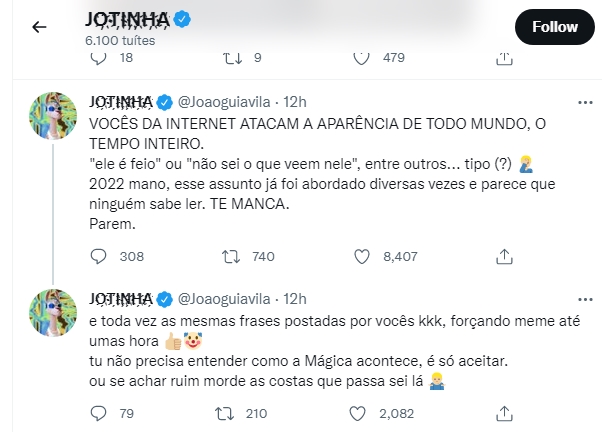
Task: Follow the JOTINHA account
Action: 555,27
